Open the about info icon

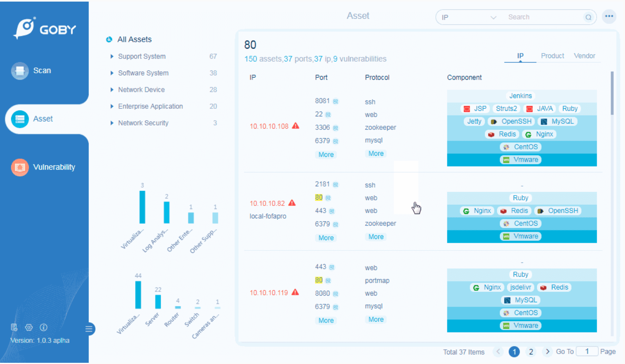click(x=43, y=327)
